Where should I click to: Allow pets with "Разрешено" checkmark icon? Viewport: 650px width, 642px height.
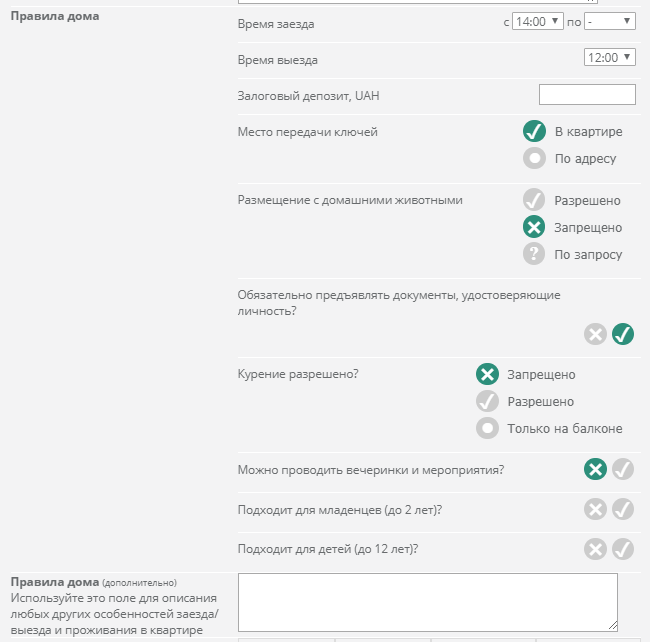click(x=534, y=200)
